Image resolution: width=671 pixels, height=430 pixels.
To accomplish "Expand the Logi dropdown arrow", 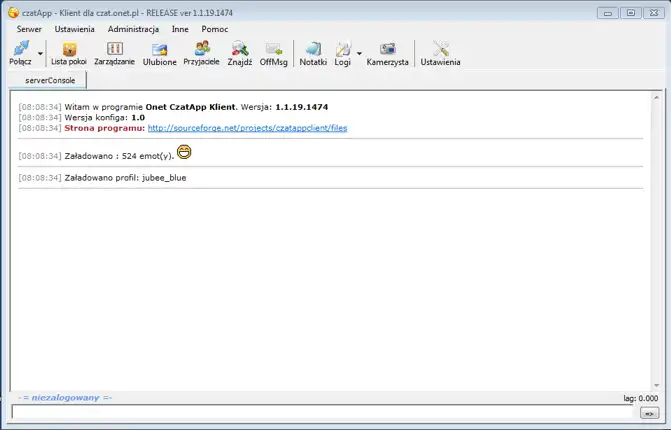I will click(x=359, y=53).
